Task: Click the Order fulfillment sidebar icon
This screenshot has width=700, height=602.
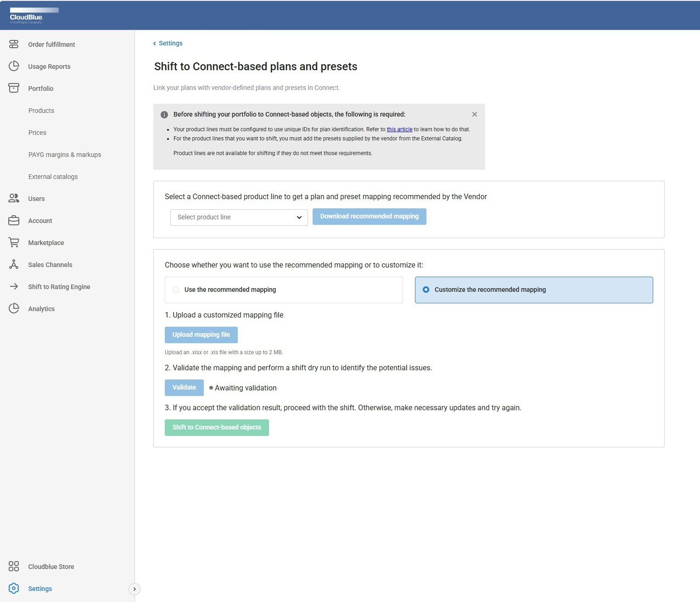Action: pos(14,45)
